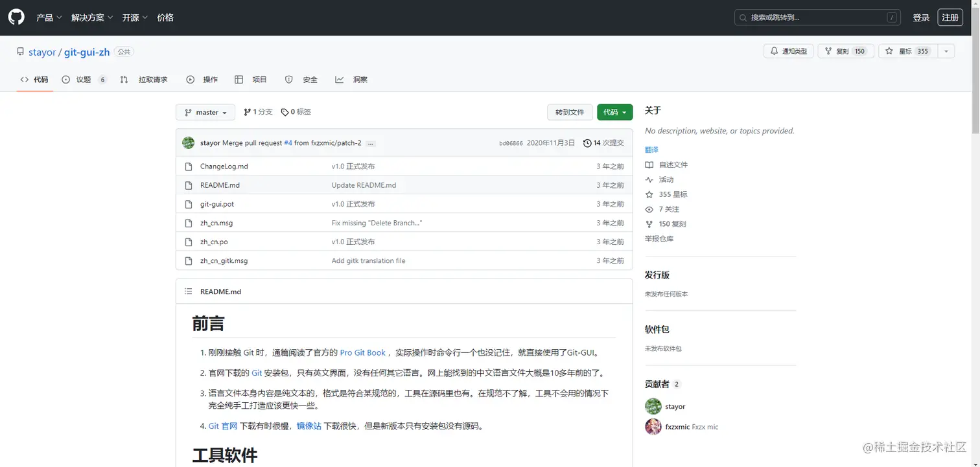This screenshot has width=980, height=467.
Task: Click the book icon beside 自述文件
Action: [x=649, y=165]
